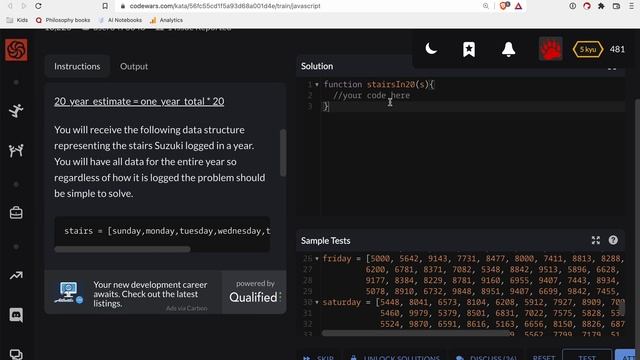The height and width of the screenshot is (360, 640).
Task: Open the trending arrow leaderboard icon
Action: (x=16, y=276)
